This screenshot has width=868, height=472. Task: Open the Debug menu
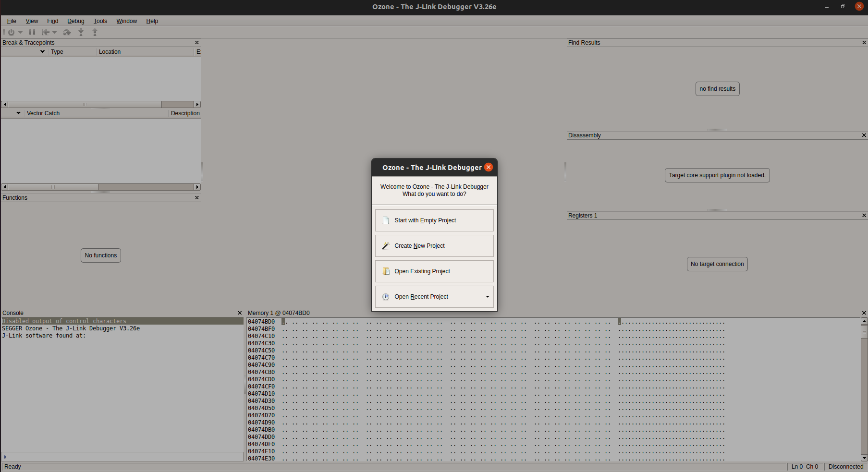(75, 21)
